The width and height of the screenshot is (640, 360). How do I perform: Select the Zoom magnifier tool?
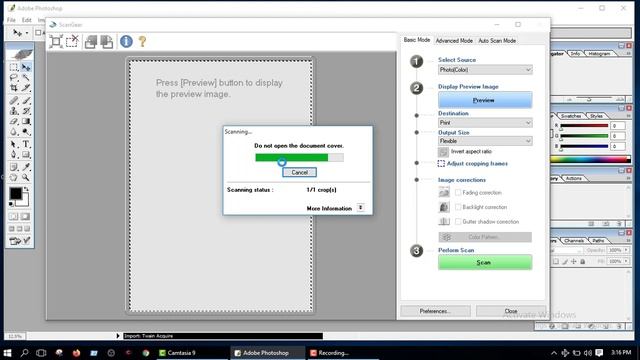[x=26, y=178]
